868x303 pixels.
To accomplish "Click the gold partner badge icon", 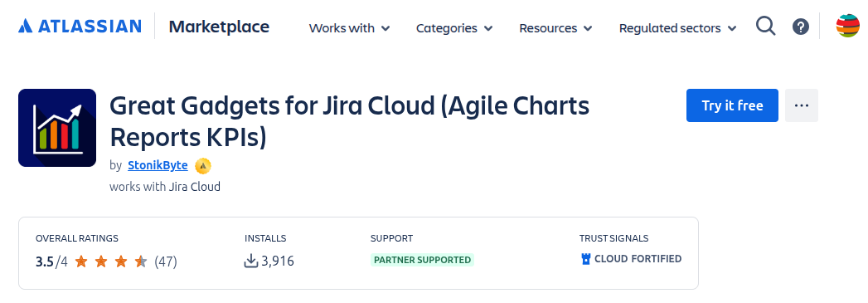I will [x=203, y=166].
